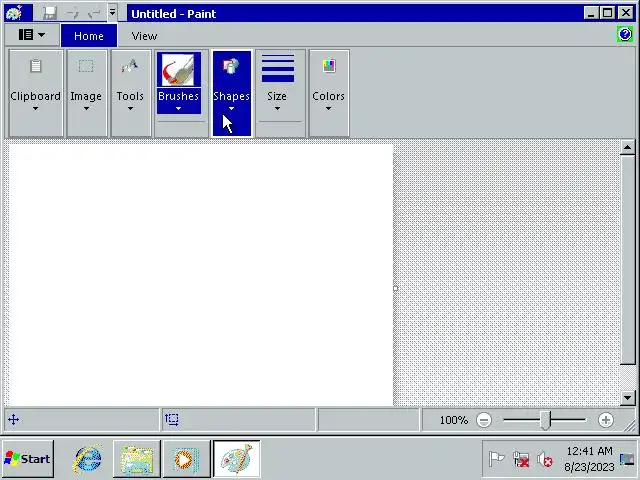The width and height of the screenshot is (640, 480).
Task: Minimize the Paint window
Action: point(590,13)
